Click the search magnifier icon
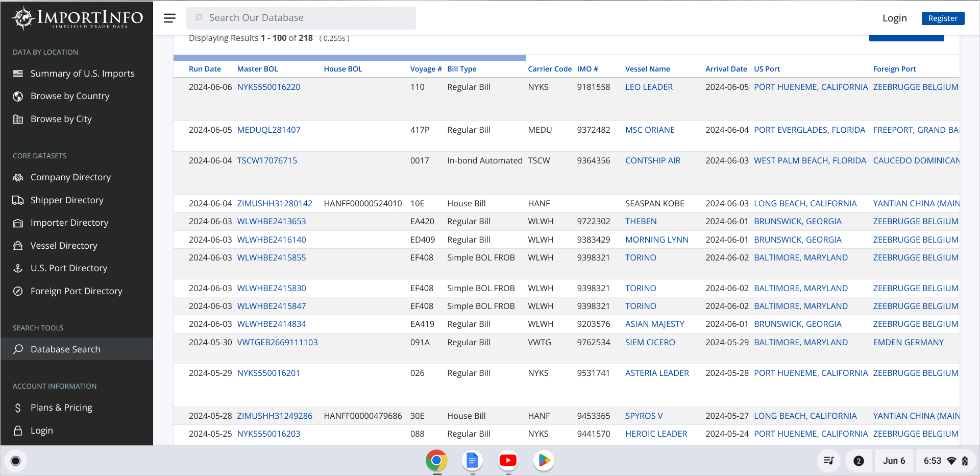This screenshot has height=476, width=980. click(199, 18)
